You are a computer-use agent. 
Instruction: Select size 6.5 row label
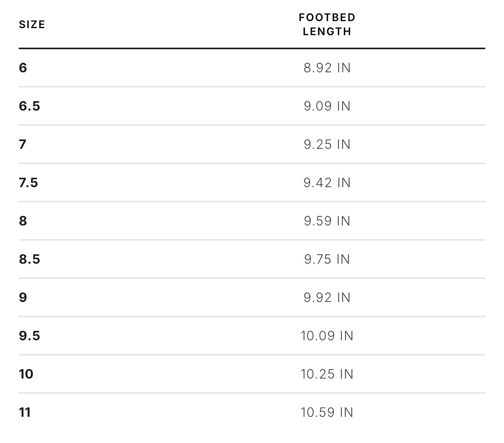pyautogui.click(x=29, y=106)
